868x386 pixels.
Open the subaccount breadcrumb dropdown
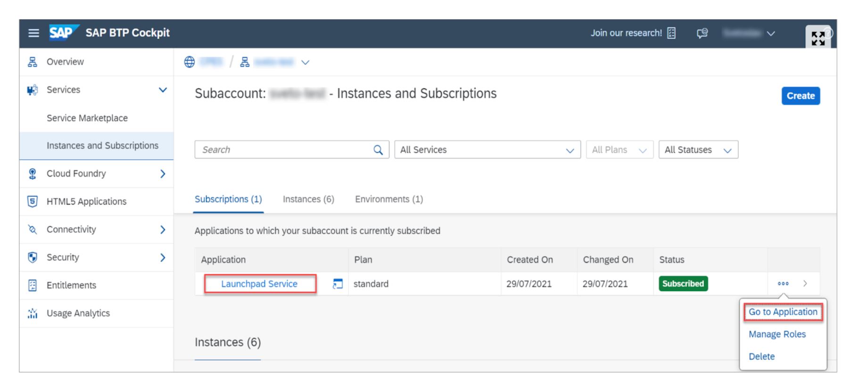coord(305,62)
